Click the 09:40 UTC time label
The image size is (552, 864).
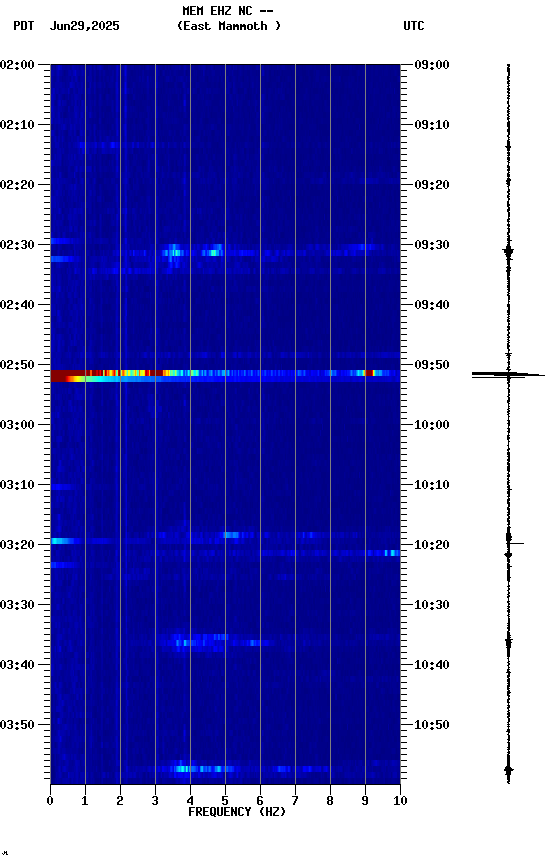click(x=432, y=305)
